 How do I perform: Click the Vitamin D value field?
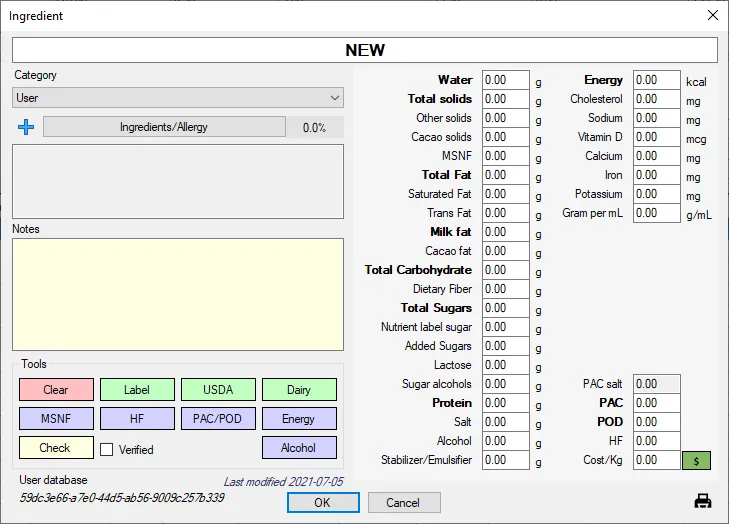(x=656, y=137)
